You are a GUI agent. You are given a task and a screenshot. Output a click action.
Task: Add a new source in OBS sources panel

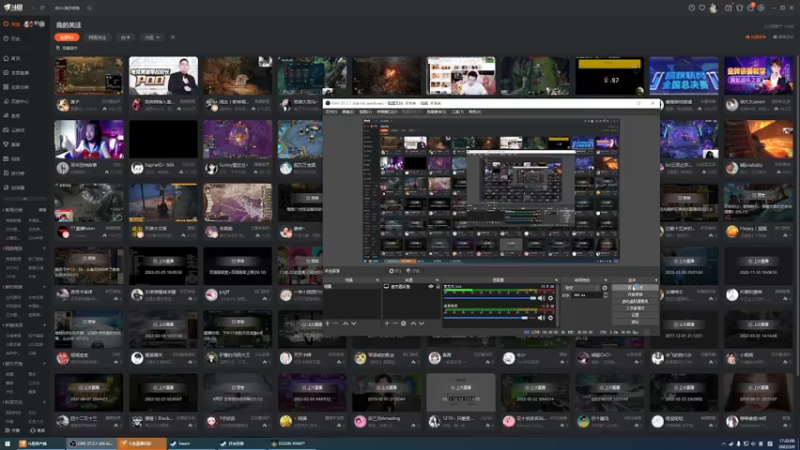387,323
